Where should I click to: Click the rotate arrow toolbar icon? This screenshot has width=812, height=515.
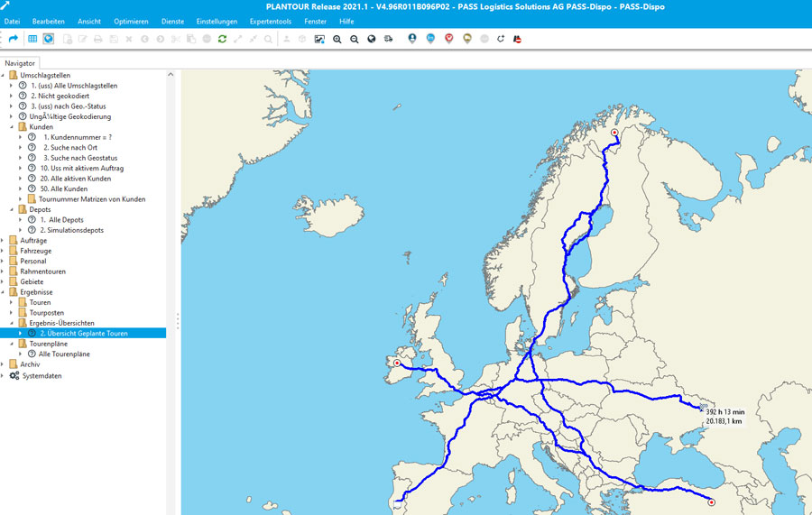click(500, 39)
